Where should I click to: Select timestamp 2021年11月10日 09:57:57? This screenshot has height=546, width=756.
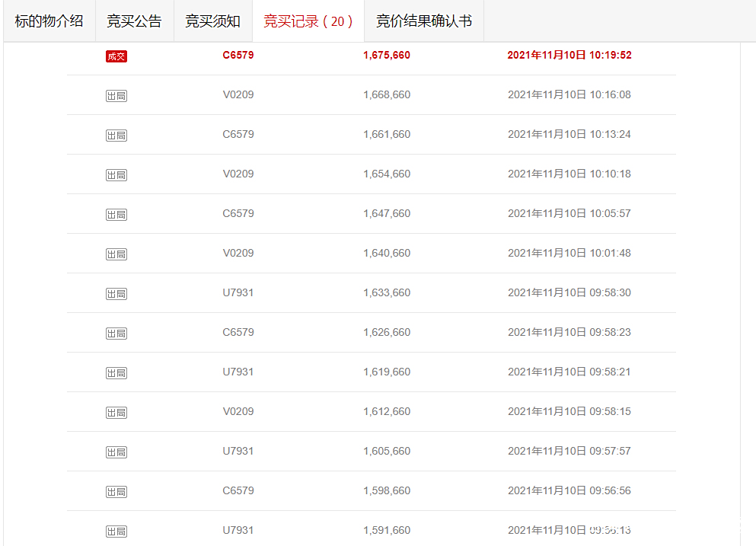[569, 451]
